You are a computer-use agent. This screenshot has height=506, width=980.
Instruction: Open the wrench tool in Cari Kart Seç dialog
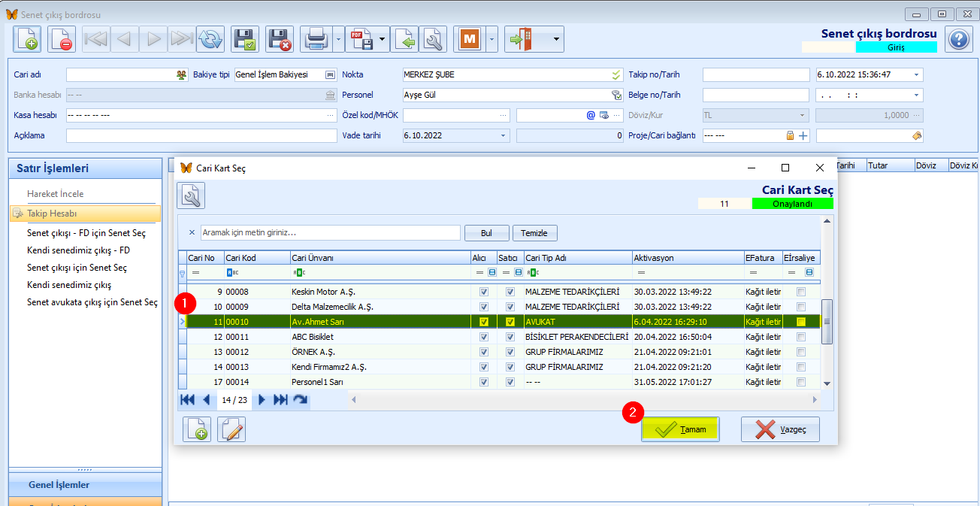click(191, 195)
